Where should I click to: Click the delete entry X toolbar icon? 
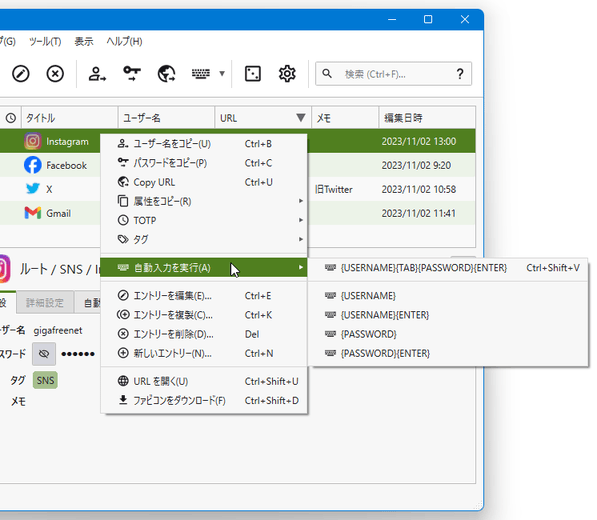coord(55,73)
